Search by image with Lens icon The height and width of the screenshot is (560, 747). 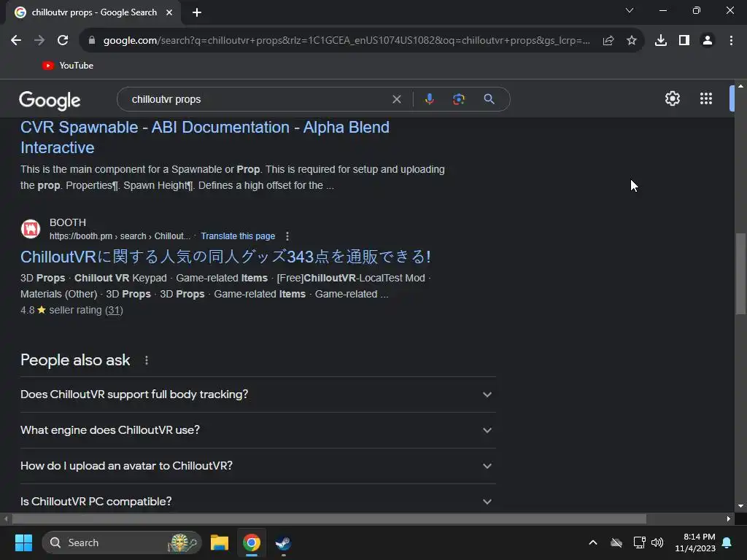[458, 99]
